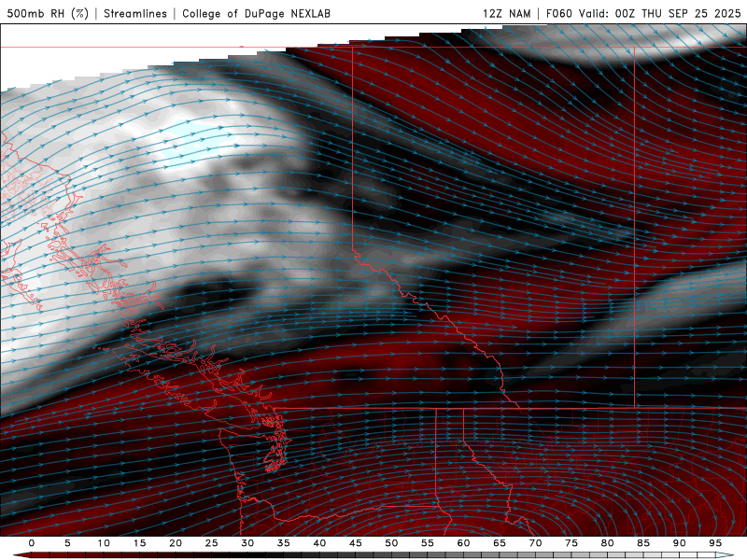Click the light-blue high-humidity patch on the map
Viewport: 747px width, 560px height.
(x=195, y=143)
